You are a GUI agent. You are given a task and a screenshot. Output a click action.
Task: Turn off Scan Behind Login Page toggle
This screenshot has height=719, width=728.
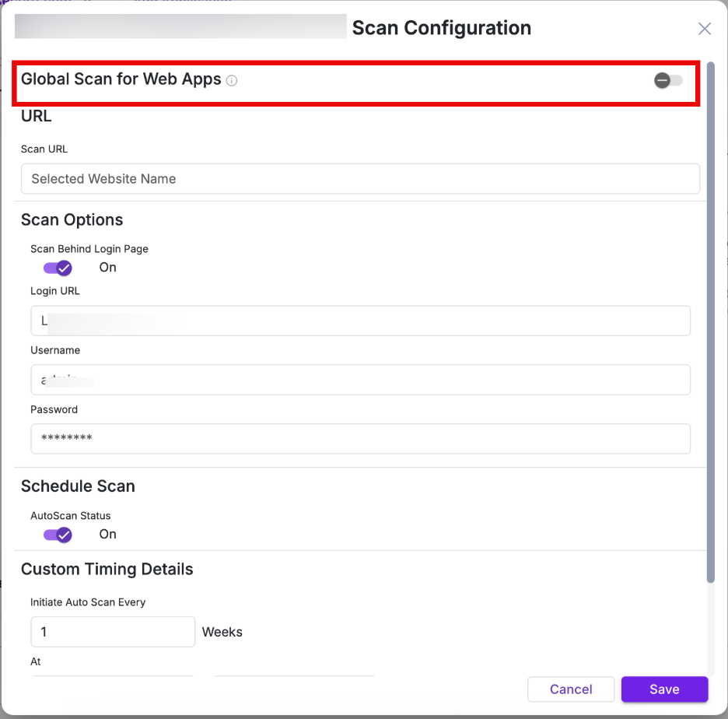[58, 268]
